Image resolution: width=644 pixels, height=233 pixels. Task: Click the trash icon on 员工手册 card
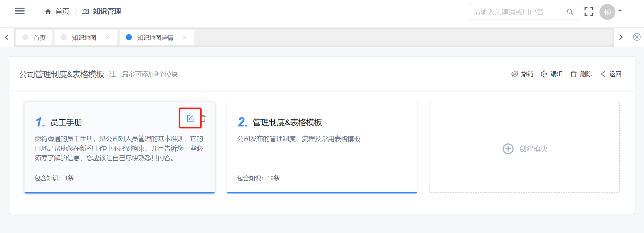[204, 118]
